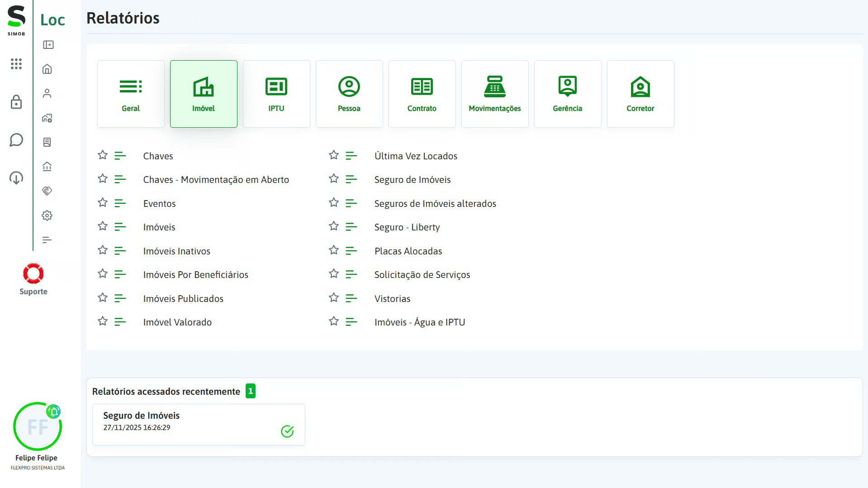Open the Imóveis Publicados report

click(183, 298)
